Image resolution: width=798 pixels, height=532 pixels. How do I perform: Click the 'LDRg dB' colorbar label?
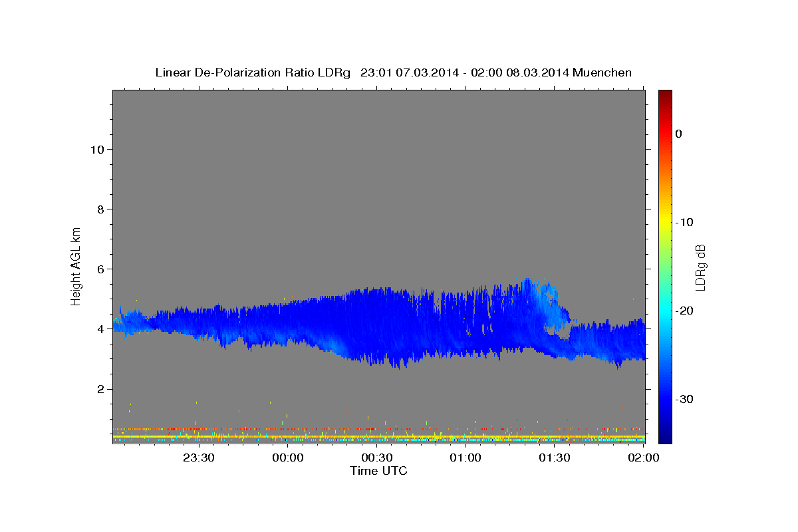click(x=700, y=267)
